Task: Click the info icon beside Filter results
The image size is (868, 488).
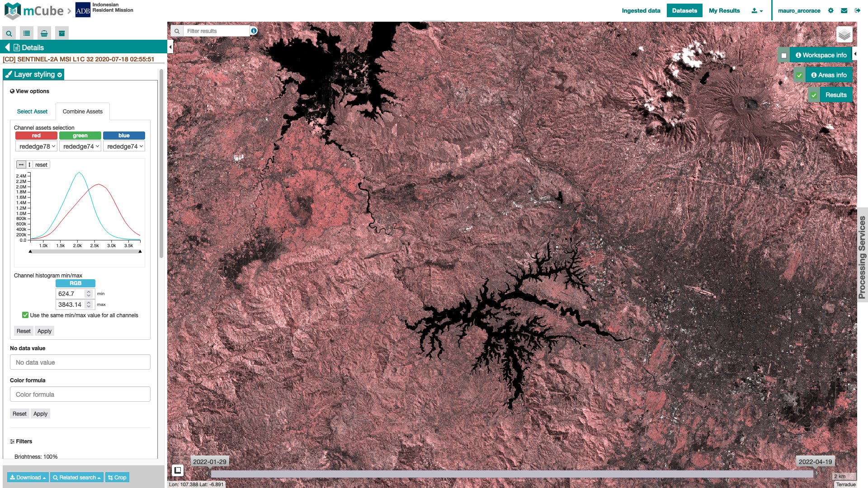Action: click(254, 31)
